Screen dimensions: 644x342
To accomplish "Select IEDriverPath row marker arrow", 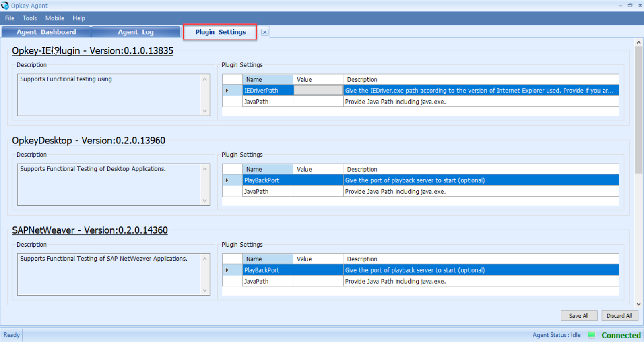I will coord(227,91).
